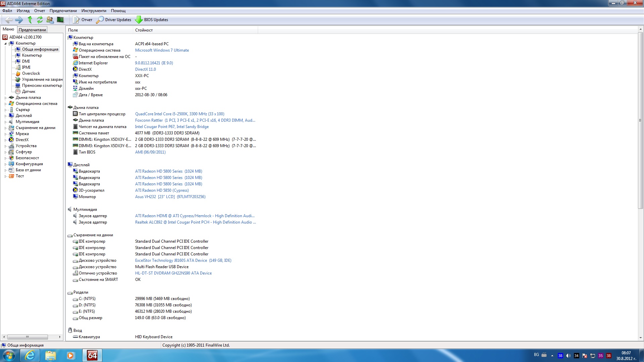
Task: Open Microsoft Windows 7 Ultimate link
Action: coord(162,50)
